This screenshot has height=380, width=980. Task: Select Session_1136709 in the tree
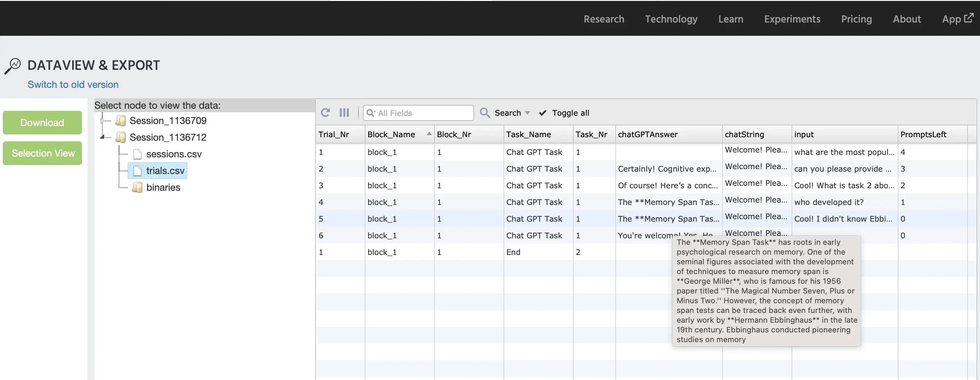pyautogui.click(x=168, y=121)
